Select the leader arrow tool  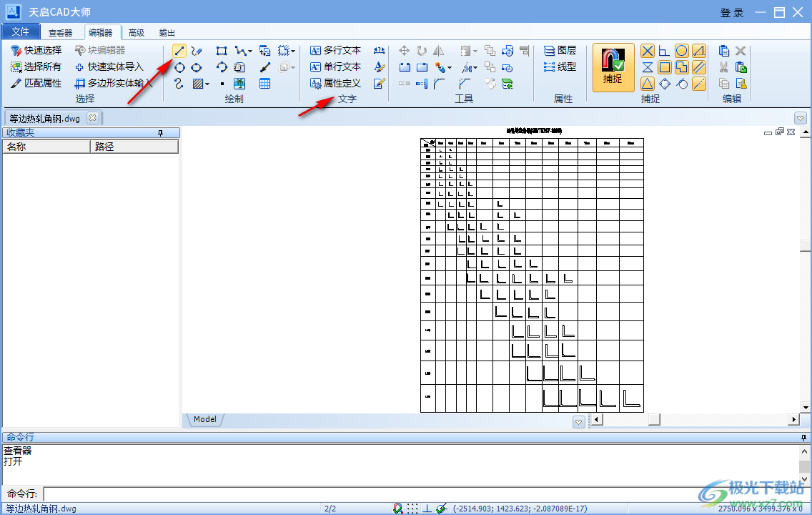pos(264,67)
